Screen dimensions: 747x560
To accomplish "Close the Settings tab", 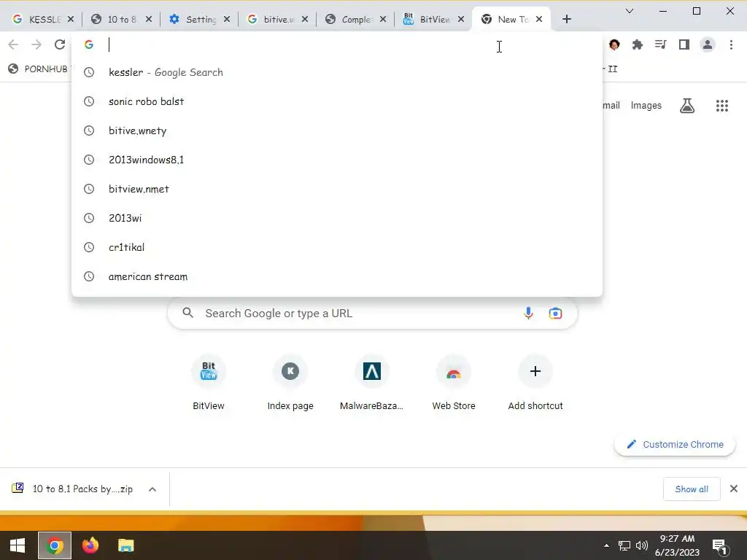I will pyautogui.click(x=227, y=19).
